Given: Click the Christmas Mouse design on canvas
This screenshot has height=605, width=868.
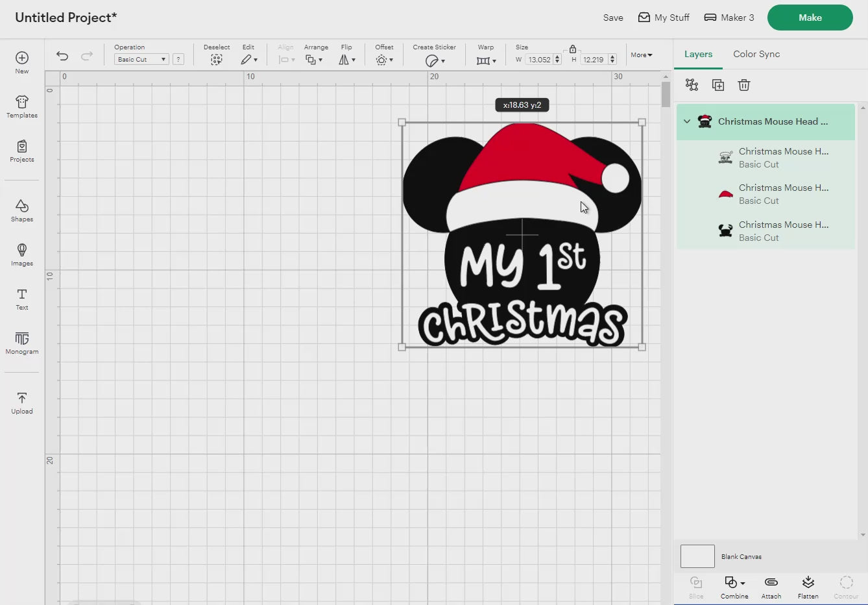Looking at the screenshot, I should click(x=522, y=234).
